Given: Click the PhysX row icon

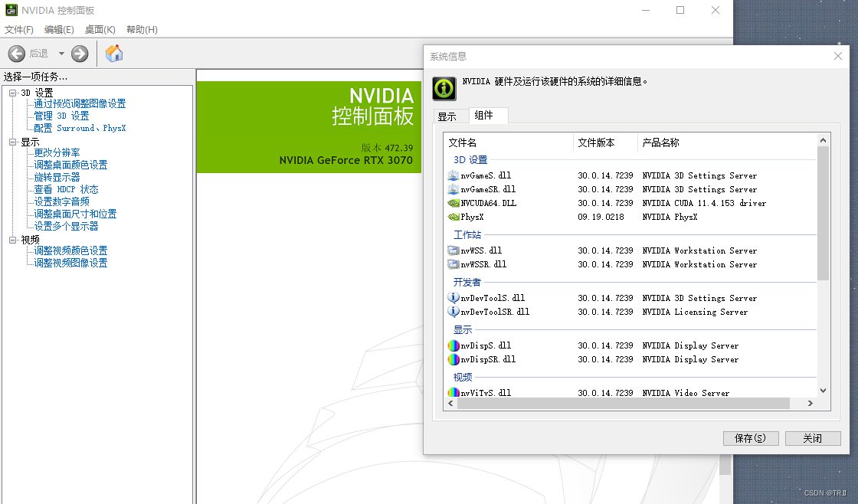Looking at the screenshot, I should pos(453,217).
